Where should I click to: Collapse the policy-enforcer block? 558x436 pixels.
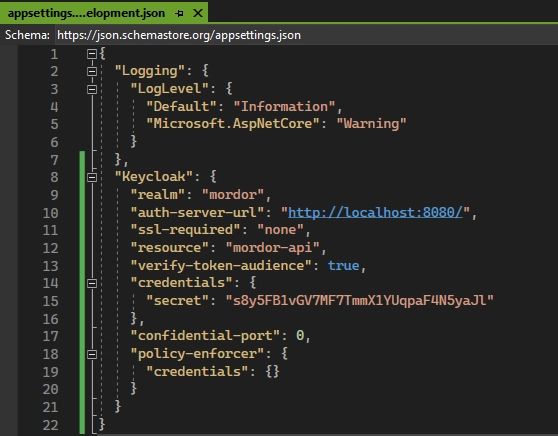pyautogui.click(x=92, y=354)
